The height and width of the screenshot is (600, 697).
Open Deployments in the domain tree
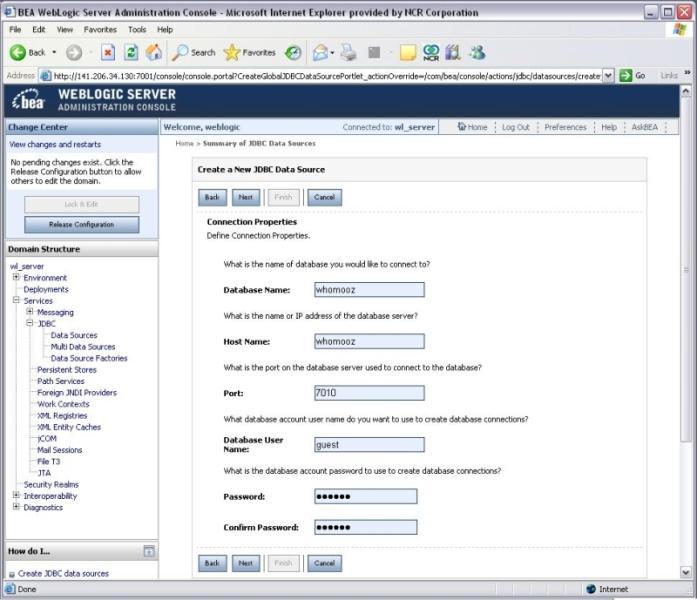point(46,289)
